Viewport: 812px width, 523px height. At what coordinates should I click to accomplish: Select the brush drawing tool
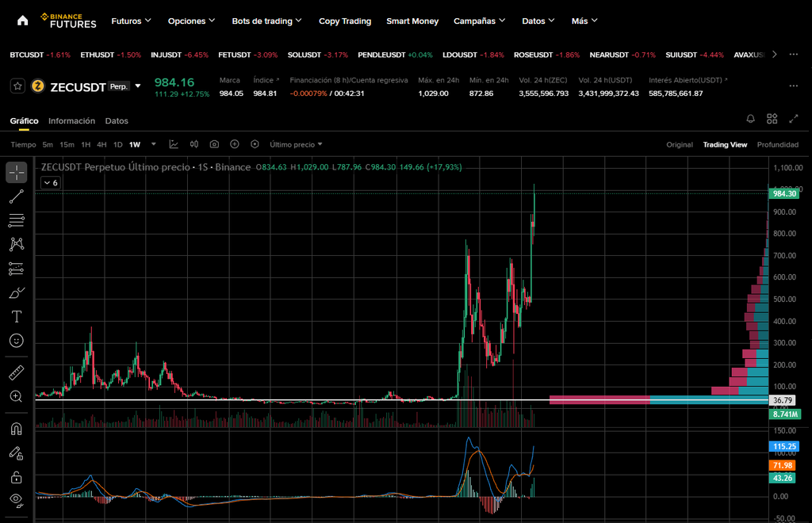[x=17, y=292]
